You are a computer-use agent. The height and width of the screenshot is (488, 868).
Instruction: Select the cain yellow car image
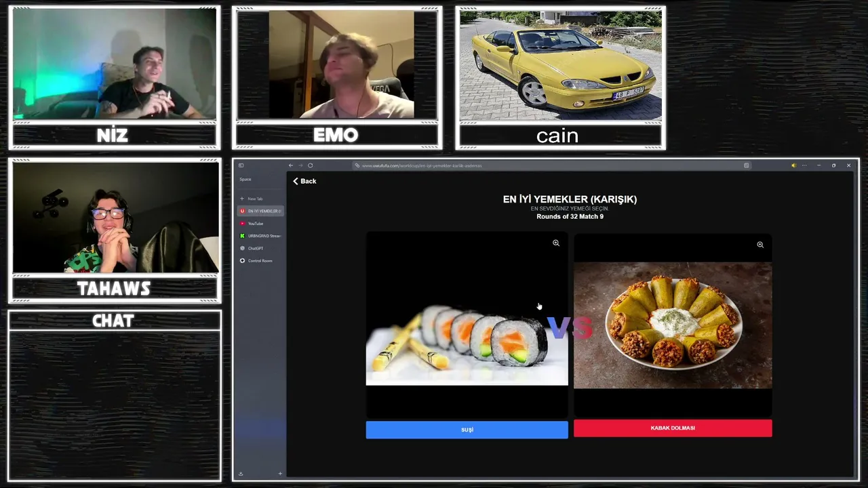pyautogui.click(x=561, y=64)
